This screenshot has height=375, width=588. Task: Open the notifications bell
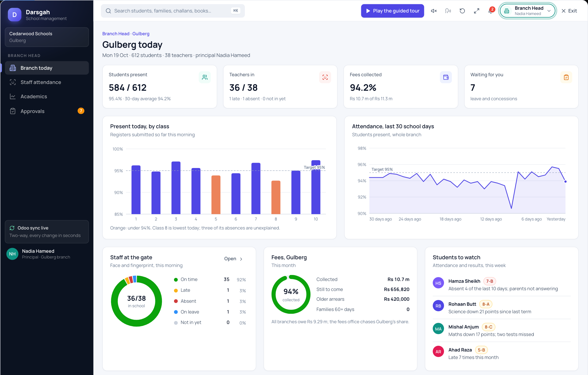click(491, 11)
